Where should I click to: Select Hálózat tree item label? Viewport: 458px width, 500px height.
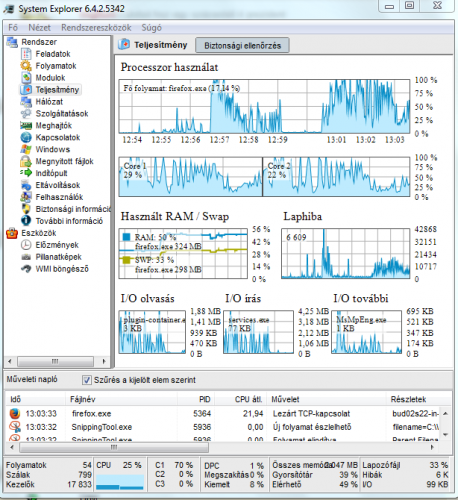coord(49,102)
